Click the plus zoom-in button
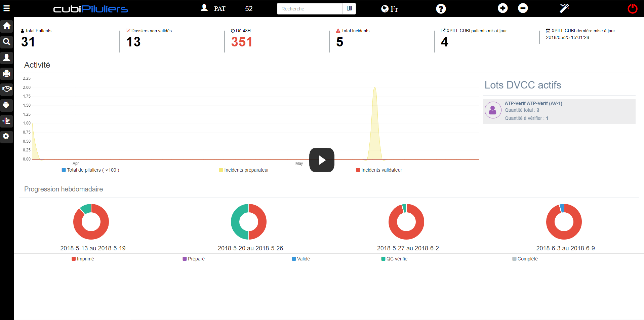The height and width of the screenshot is (320, 644). pyautogui.click(x=503, y=8)
